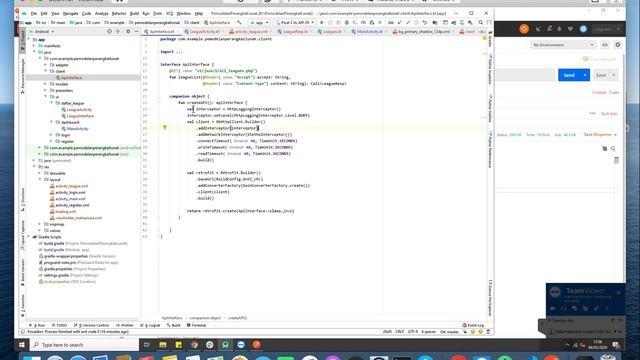The image size is (640, 360).
Task: Open the VCS menu
Action: [169, 13]
